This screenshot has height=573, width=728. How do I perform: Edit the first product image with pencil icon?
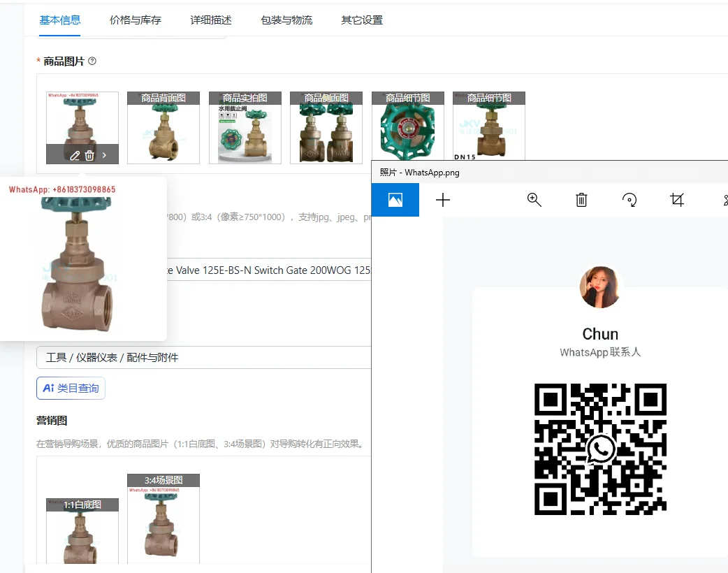(x=75, y=156)
